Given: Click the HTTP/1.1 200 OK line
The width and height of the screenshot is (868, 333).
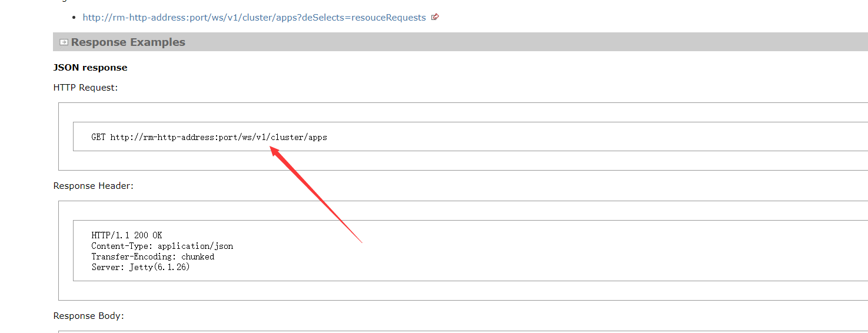Looking at the screenshot, I should 127,235.
